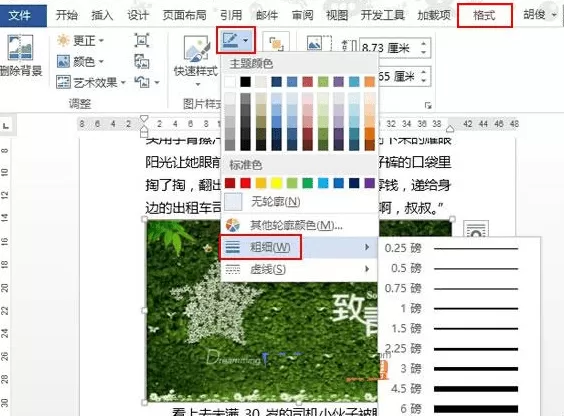Screen dimensions: 564x416
Task: Adjust picture width with stepper arrows
Action: point(424,76)
